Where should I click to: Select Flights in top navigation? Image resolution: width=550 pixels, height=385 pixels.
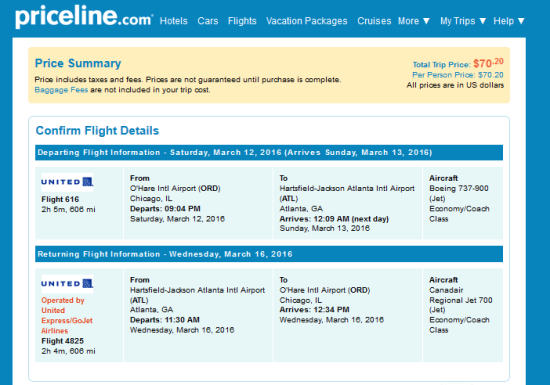pyautogui.click(x=242, y=21)
